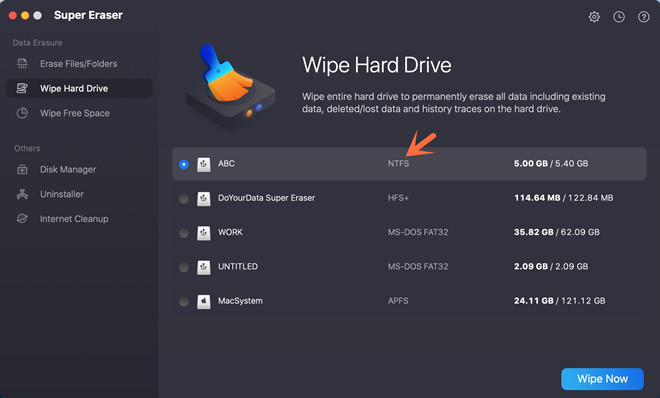Click MS-DOS FAT32 label in UNTITLED row
660x398 pixels.
(x=418, y=266)
